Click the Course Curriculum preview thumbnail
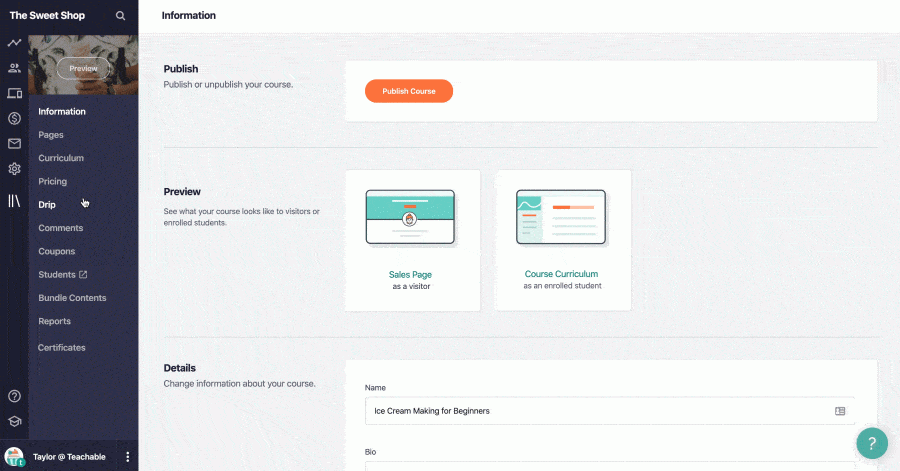 point(561,218)
